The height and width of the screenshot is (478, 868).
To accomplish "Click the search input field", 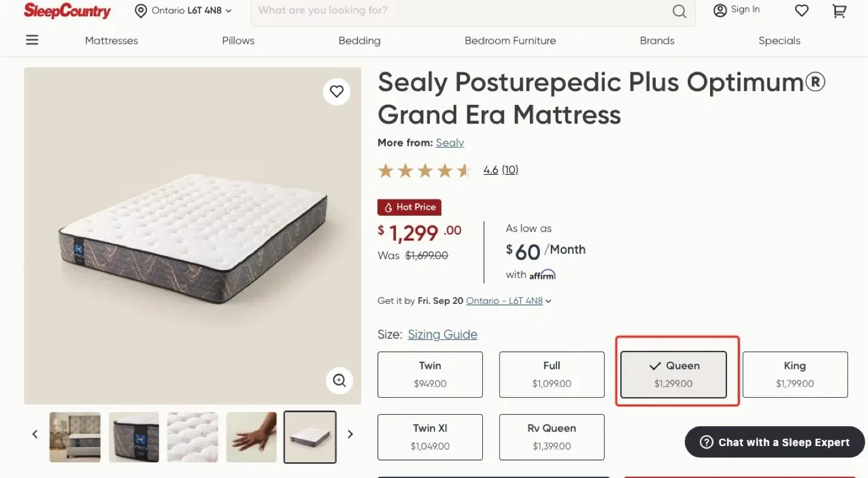I will point(461,11).
